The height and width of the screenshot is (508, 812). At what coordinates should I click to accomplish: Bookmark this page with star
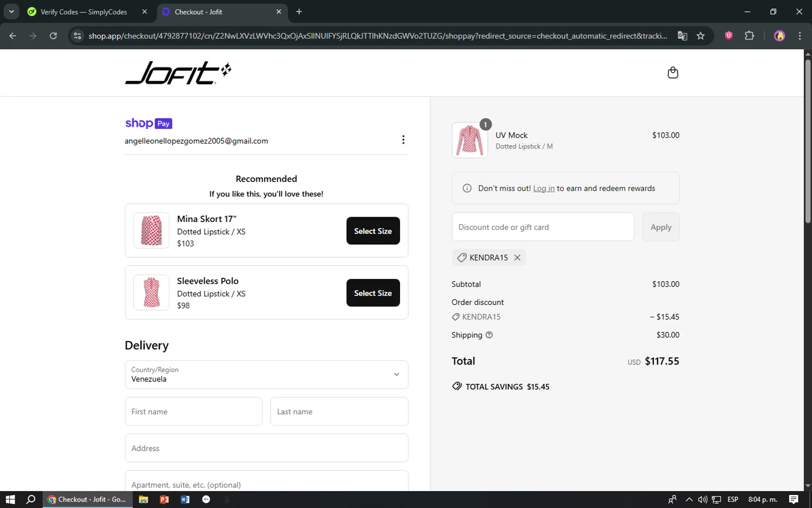point(700,36)
